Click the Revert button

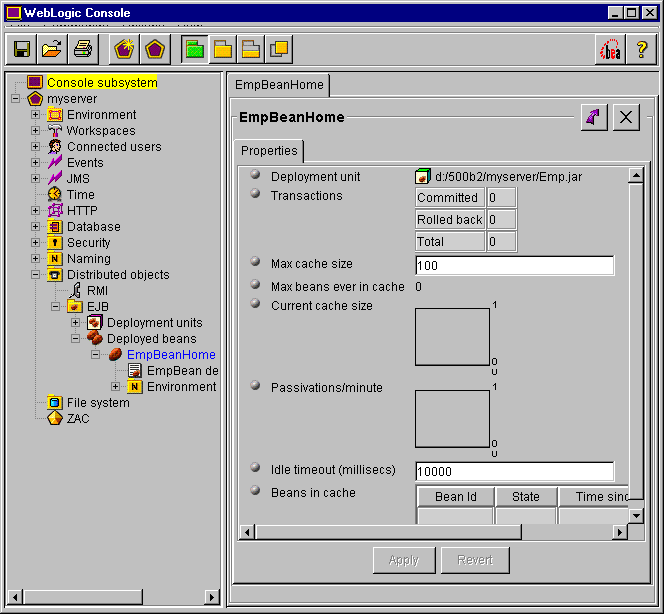475,560
